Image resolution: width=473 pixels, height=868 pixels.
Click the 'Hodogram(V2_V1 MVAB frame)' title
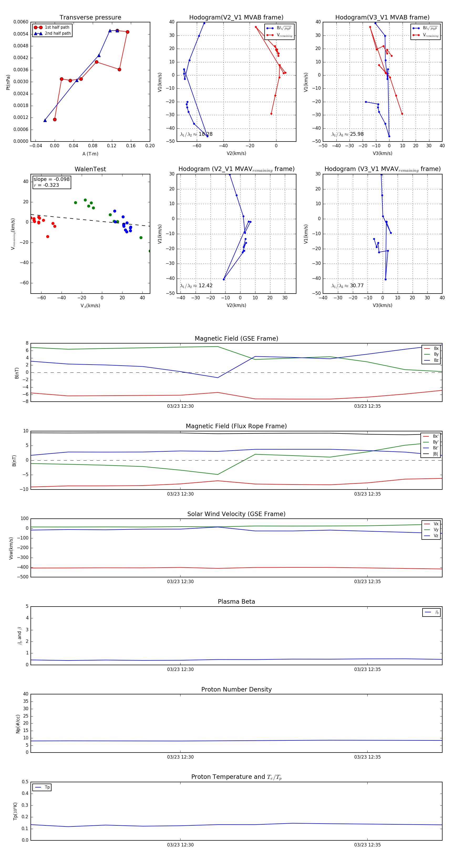236,18
